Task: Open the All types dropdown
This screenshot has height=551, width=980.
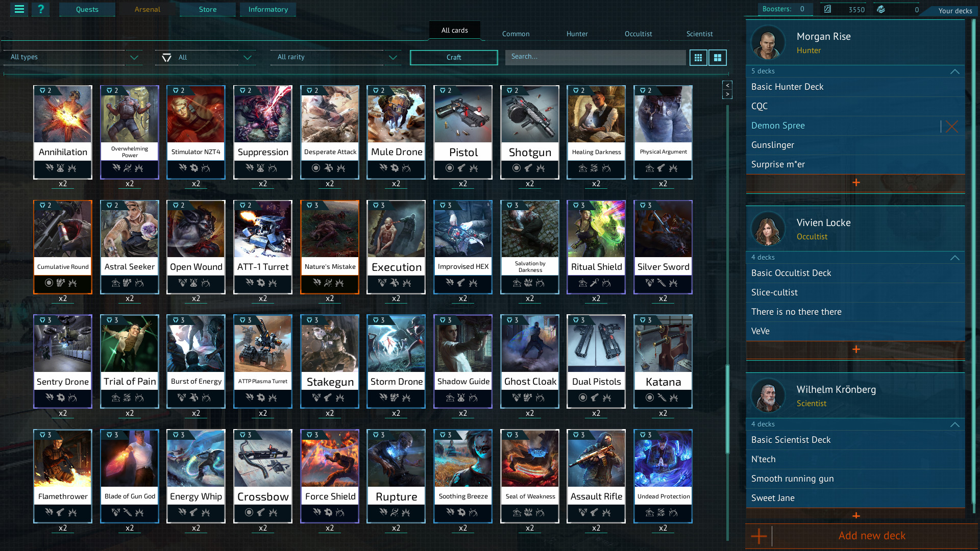Action: 73,57
